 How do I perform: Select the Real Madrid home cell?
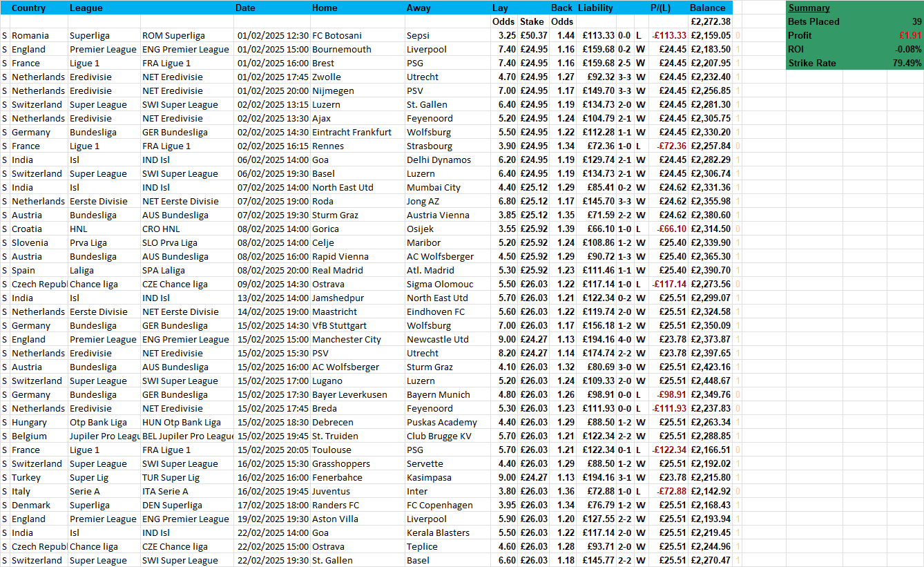[x=357, y=270]
